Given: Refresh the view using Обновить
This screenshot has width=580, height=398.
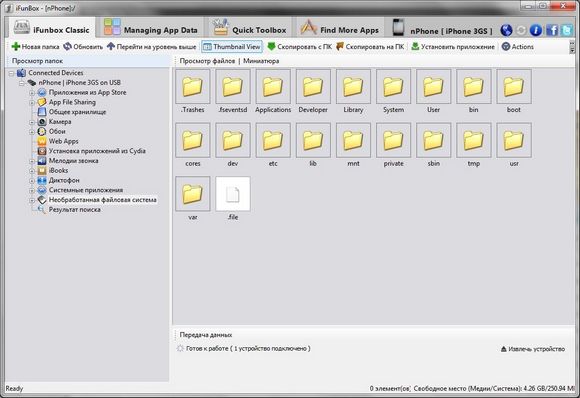Looking at the screenshot, I should pos(83,47).
